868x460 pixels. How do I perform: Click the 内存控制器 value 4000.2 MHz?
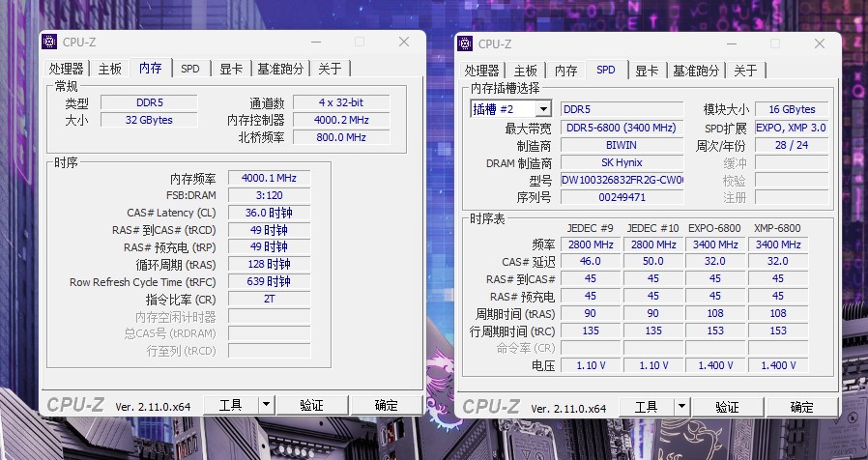[x=341, y=120]
